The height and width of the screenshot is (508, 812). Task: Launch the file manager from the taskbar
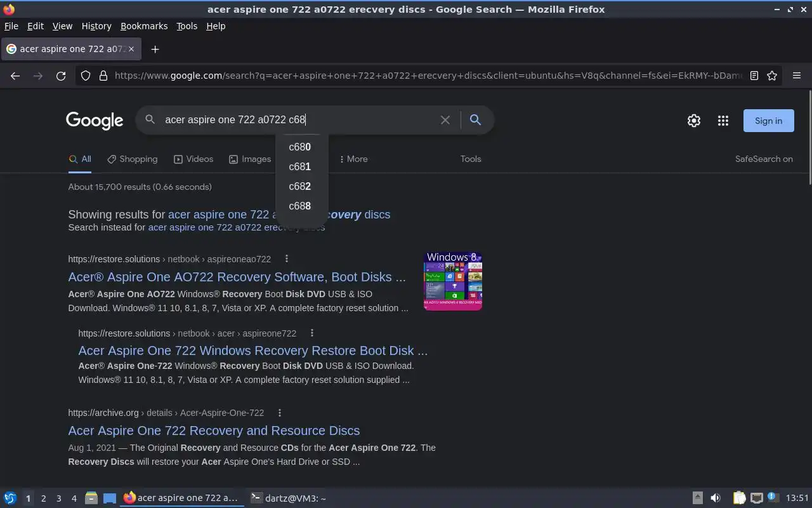[x=91, y=498]
